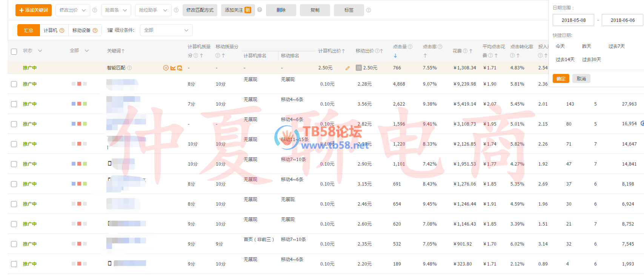Viewport: 644px width, 275px height.
Task: Pause the 智能匹配 keyword row
Action: (166, 68)
